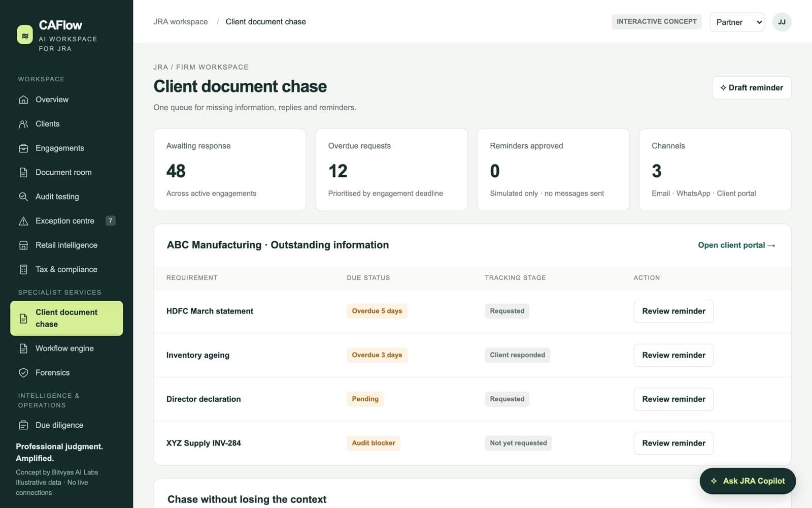
Task: Click the Document room file icon
Action: (x=23, y=172)
